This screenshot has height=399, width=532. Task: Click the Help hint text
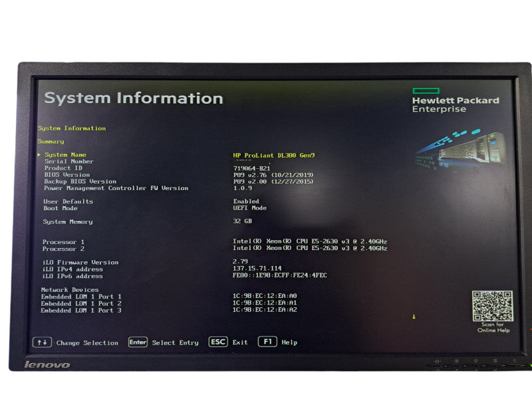point(289,342)
